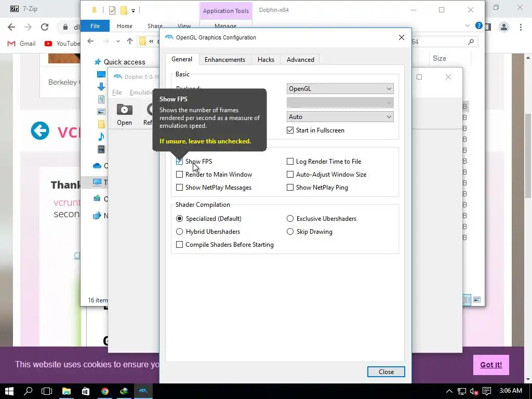Screen dimensions: 532x399
Task: Switch File Explorer to details view icon
Action: pos(467,300)
